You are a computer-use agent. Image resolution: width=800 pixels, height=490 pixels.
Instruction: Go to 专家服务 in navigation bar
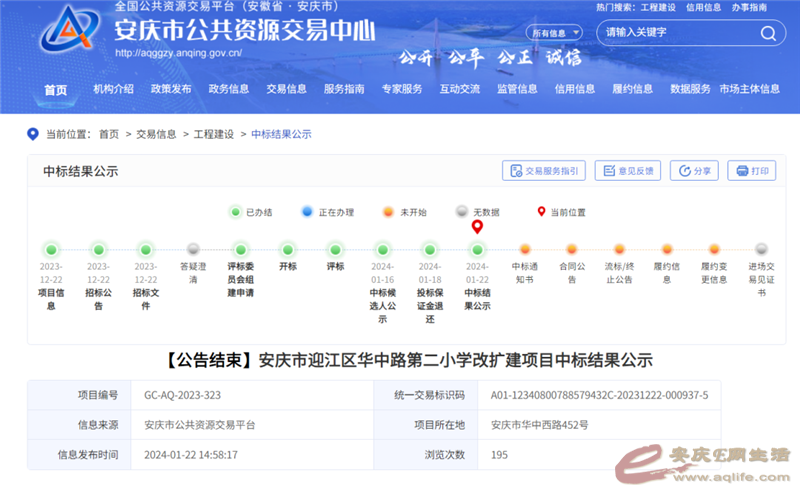401,89
